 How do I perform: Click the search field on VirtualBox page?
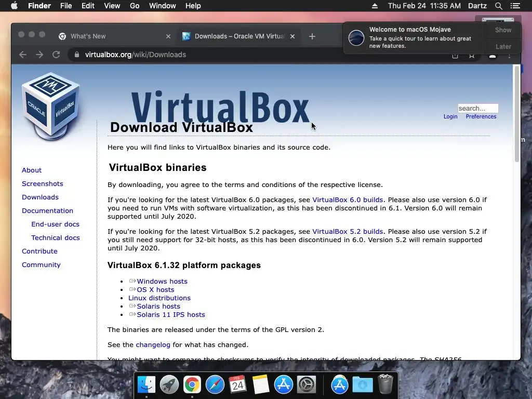[x=478, y=108]
